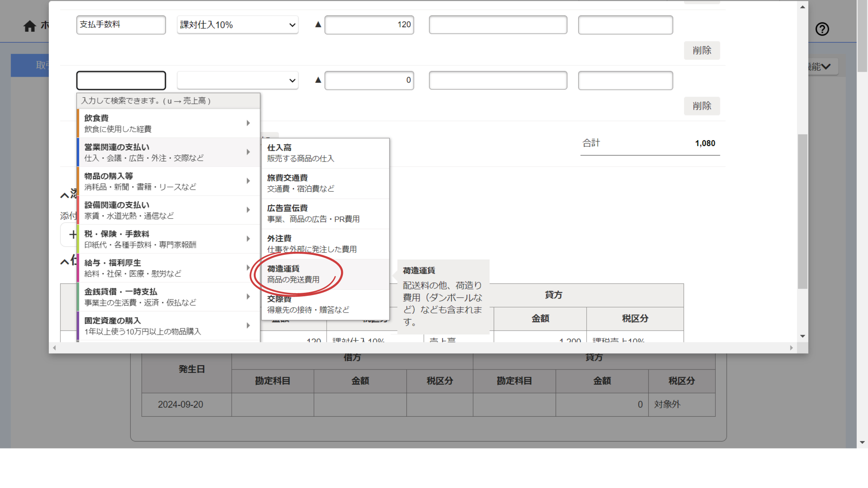
Task: Click the triangle marker beside the 120 amount
Action: [x=318, y=24]
